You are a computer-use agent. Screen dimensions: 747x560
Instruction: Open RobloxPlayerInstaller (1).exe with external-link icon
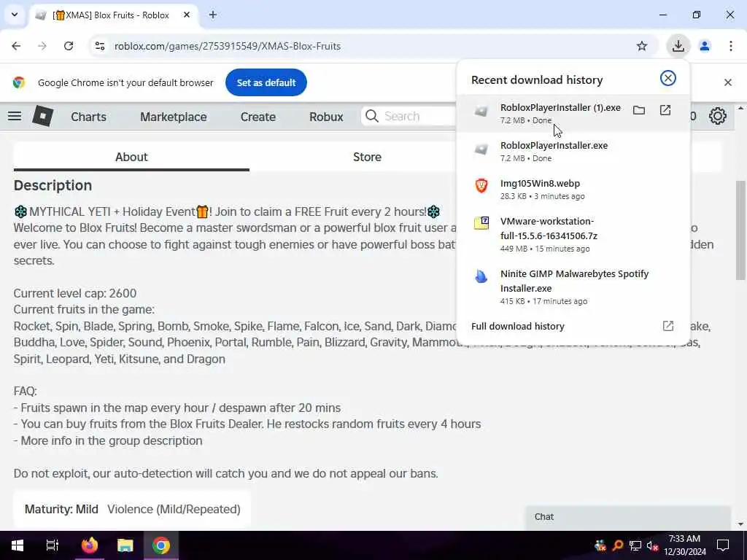(665, 111)
